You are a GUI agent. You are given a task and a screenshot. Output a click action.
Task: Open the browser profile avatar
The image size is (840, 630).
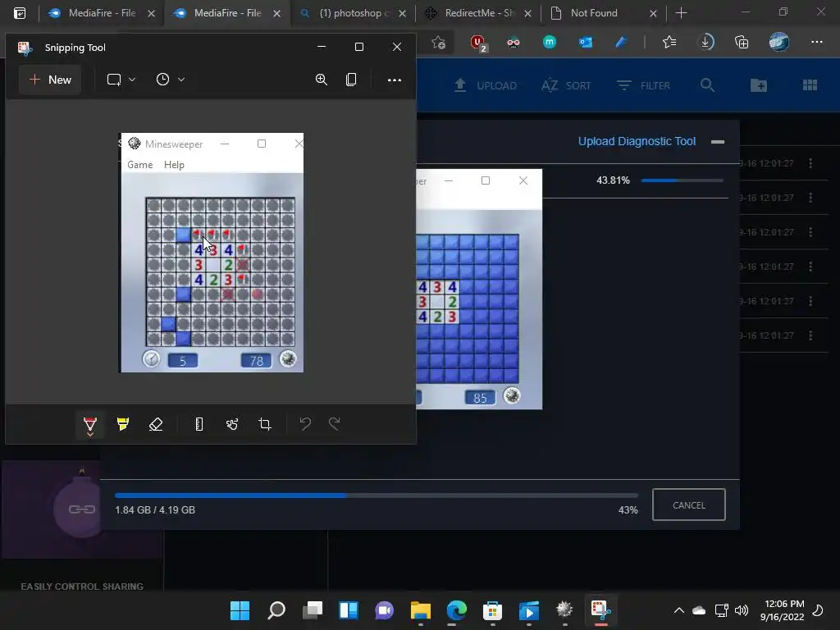pyautogui.click(x=779, y=42)
